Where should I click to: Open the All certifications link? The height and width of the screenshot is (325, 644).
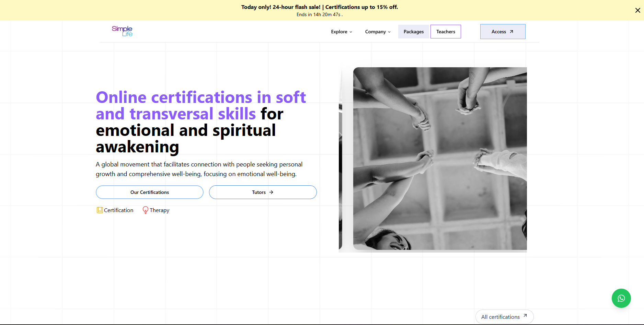(x=500, y=317)
